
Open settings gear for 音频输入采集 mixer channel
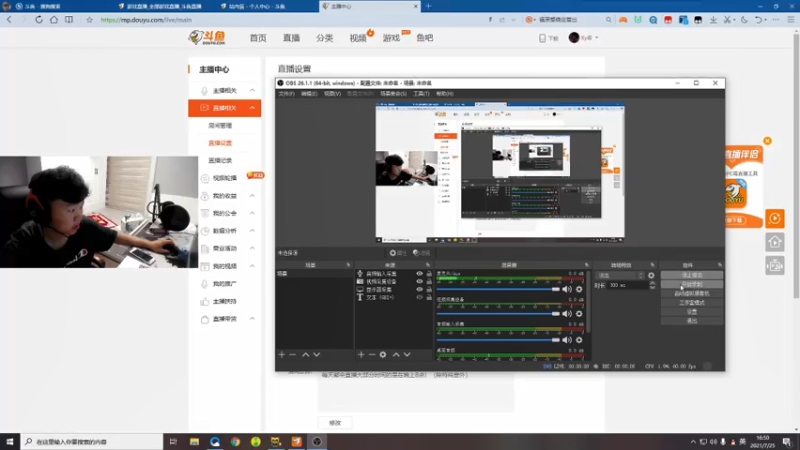pos(579,340)
